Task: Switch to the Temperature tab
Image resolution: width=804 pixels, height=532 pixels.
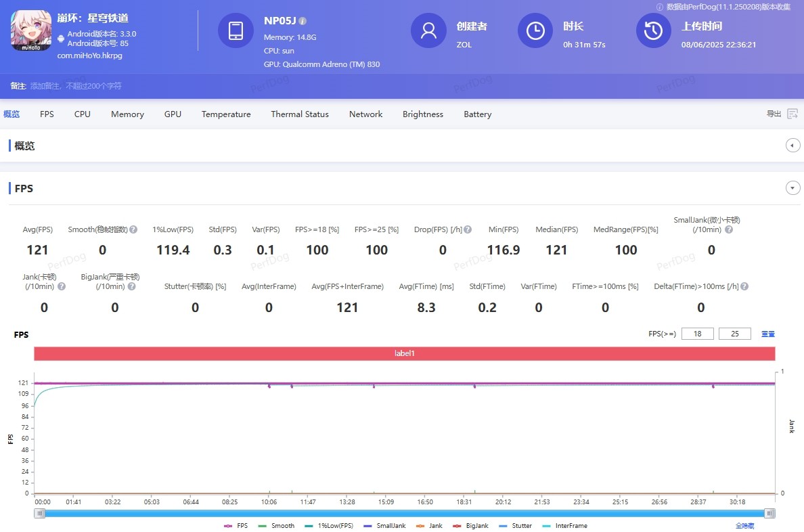Action: point(226,114)
